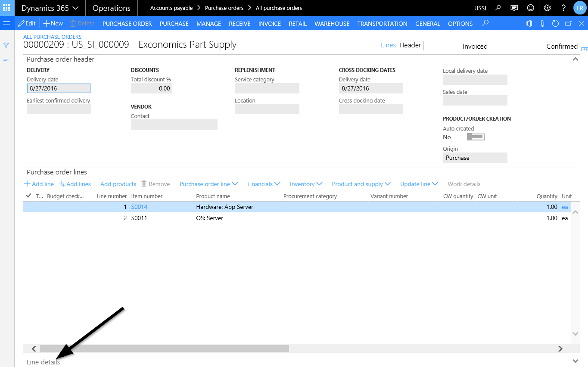
Task: Open the filter pane funnel icon
Action: (6, 45)
